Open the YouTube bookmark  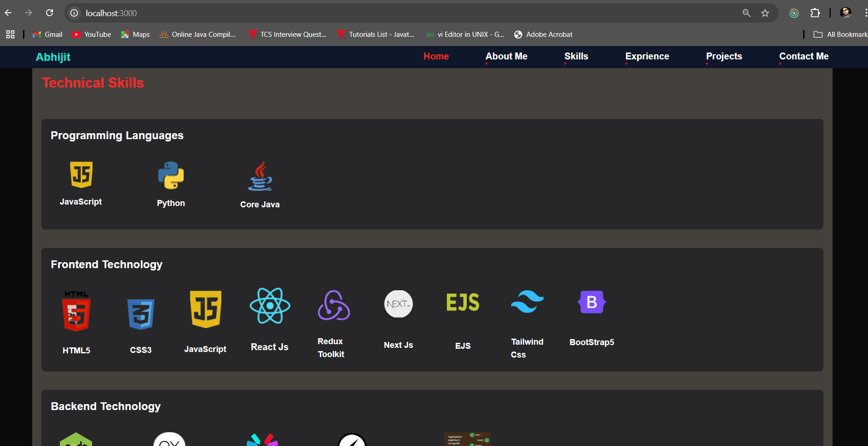92,35
